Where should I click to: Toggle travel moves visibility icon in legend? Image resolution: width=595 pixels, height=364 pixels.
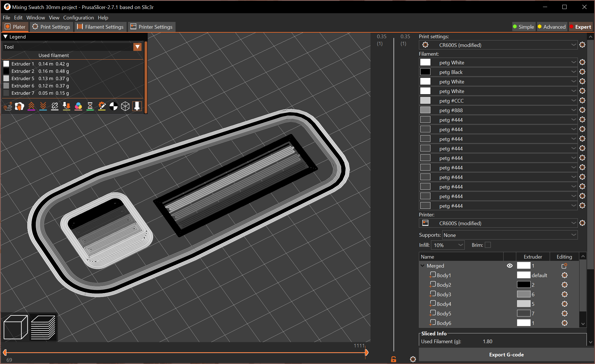pos(8,106)
